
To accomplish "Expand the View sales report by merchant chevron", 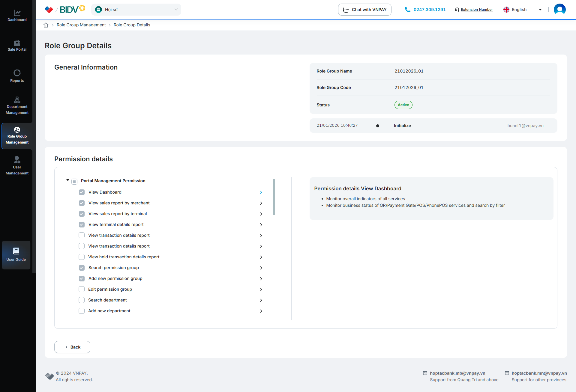I will coord(261,203).
